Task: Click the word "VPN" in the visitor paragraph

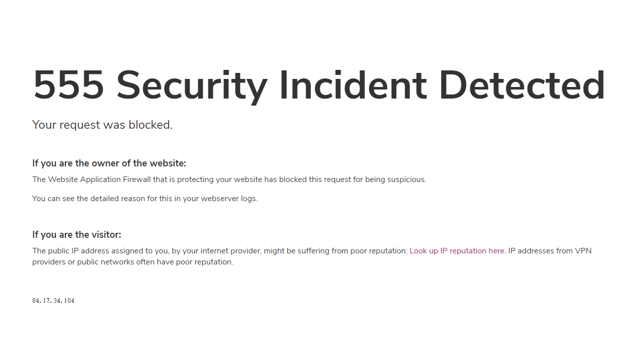Action: [x=583, y=251]
